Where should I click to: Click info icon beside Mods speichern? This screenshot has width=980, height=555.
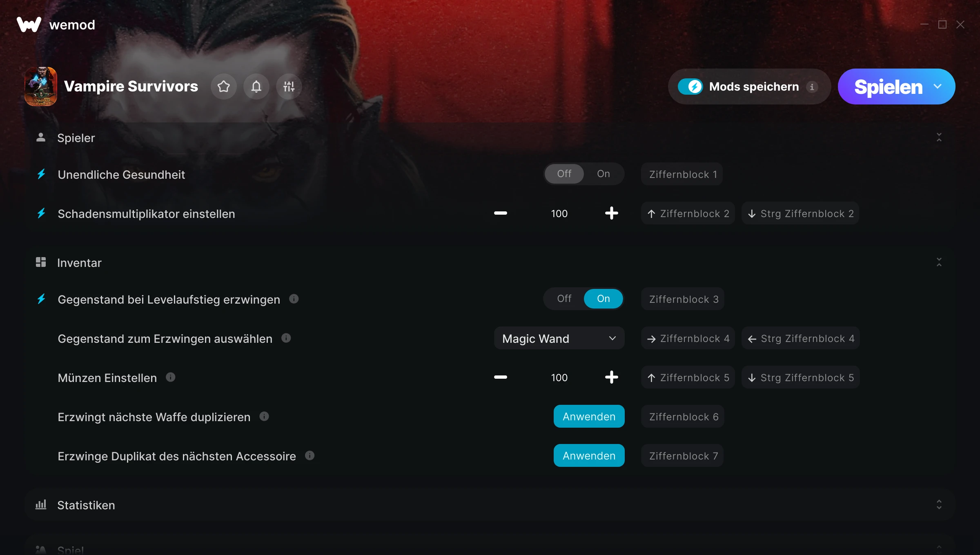click(812, 87)
